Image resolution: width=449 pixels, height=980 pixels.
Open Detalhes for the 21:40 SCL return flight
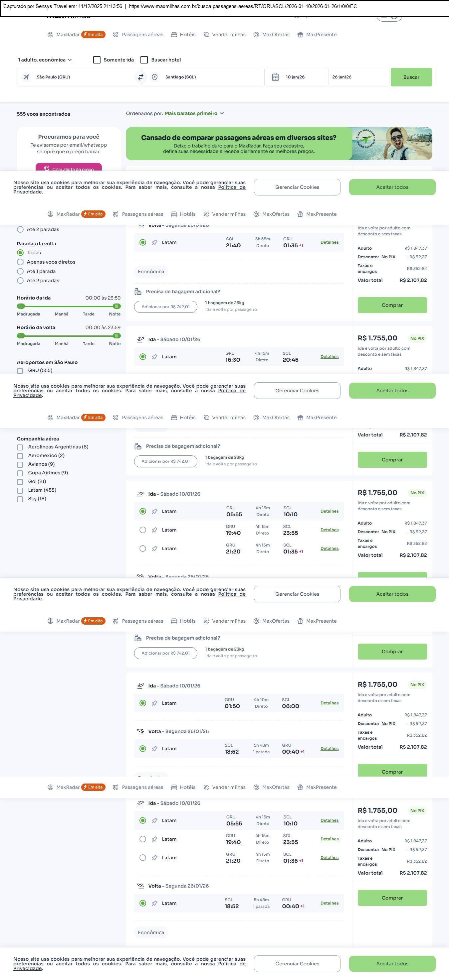pos(330,242)
